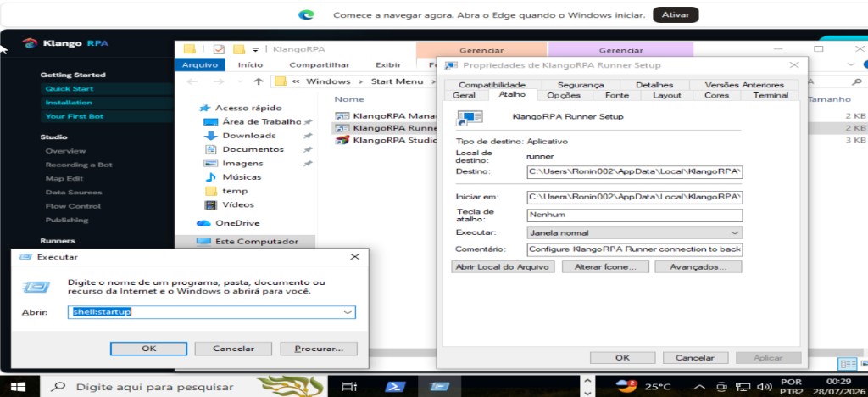Go back in Explorer navigation
Screen dimensions: 868x397
click(x=192, y=81)
